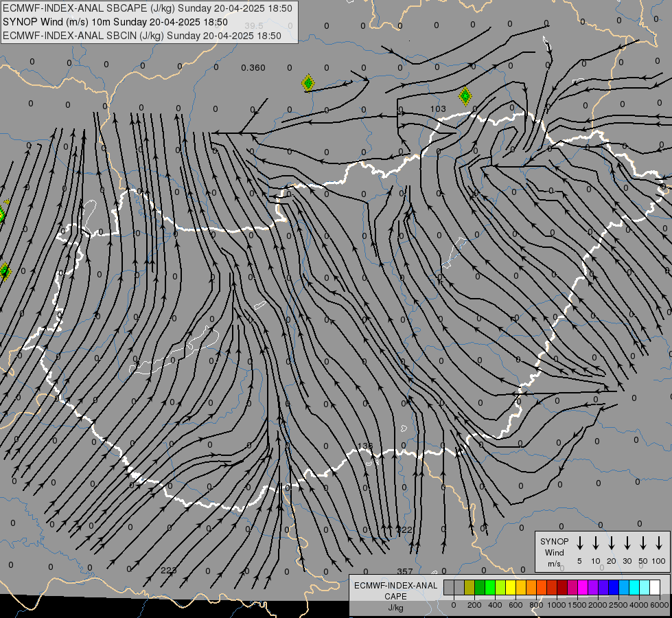
Task: Click the faint 39.5 value near header
Action: (x=254, y=26)
